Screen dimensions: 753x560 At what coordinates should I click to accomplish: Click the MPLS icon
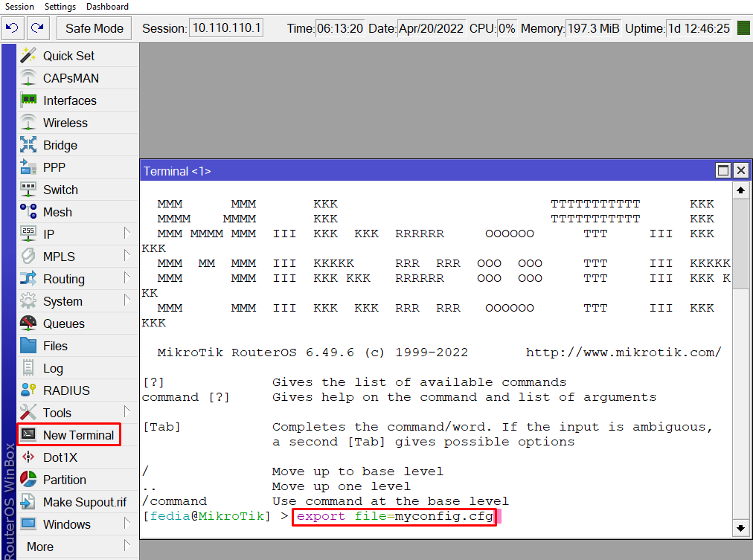(x=28, y=257)
